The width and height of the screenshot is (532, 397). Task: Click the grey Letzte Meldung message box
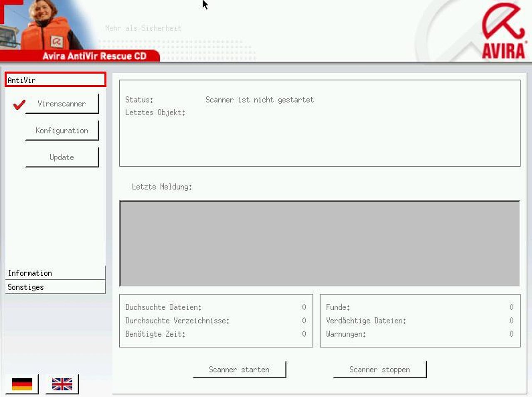(320, 244)
